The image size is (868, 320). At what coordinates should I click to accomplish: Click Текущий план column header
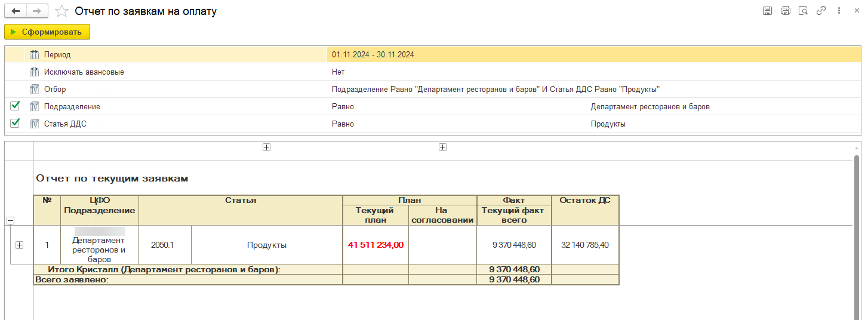[375, 215]
